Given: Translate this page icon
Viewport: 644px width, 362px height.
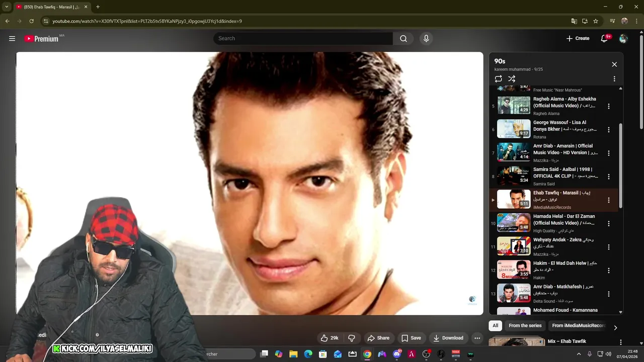Looking at the screenshot, I should coord(574,21).
